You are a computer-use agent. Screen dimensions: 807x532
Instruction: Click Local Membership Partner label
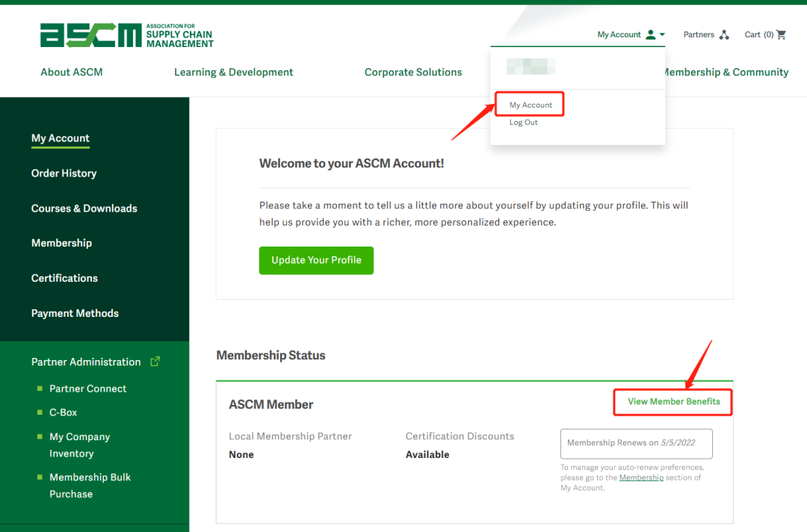tap(290, 436)
